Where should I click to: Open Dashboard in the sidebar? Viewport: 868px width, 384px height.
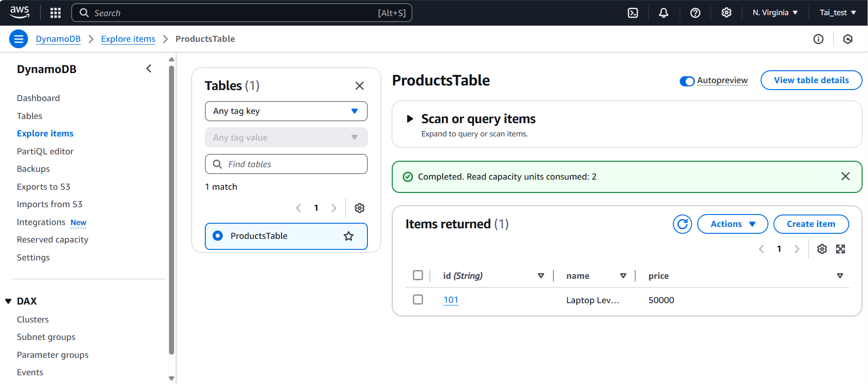click(x=39, y=98)
